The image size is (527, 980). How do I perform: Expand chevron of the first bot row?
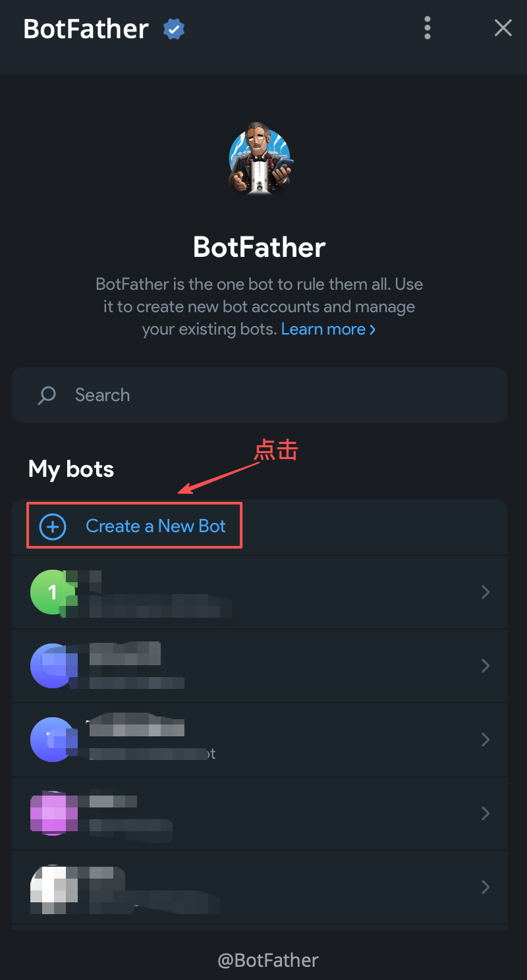[485, 592]
